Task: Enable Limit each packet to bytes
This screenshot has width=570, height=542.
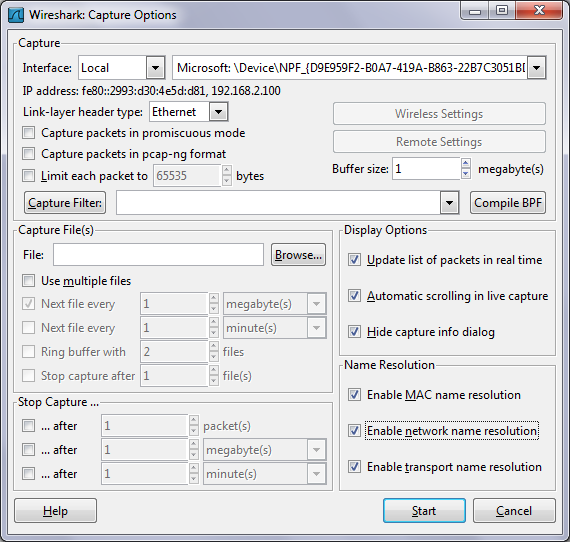Action: point(28,176)
